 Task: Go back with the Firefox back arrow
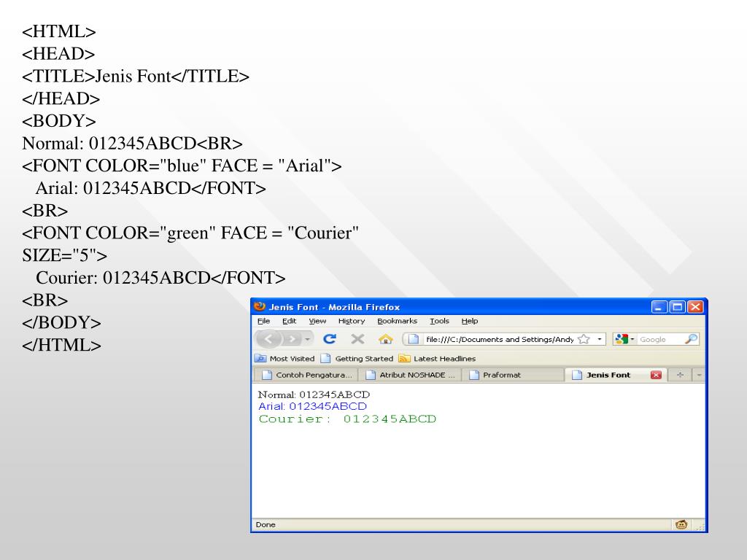(x=268, y=339)
